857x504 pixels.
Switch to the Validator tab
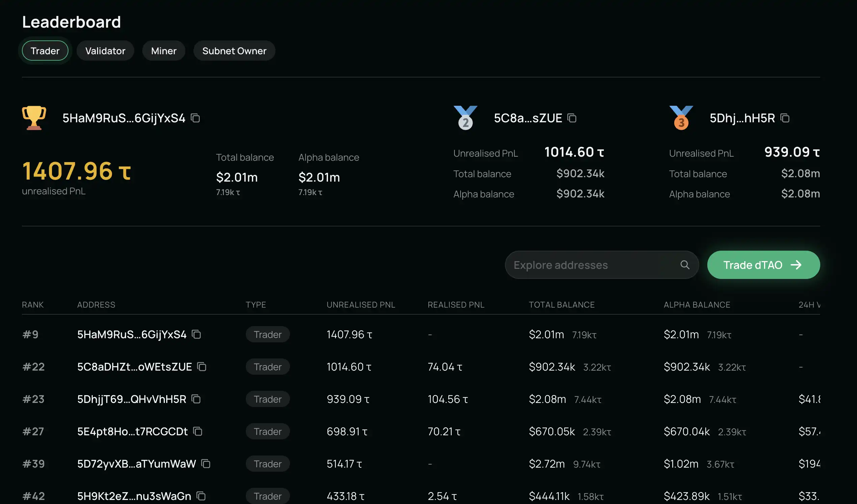105,51
